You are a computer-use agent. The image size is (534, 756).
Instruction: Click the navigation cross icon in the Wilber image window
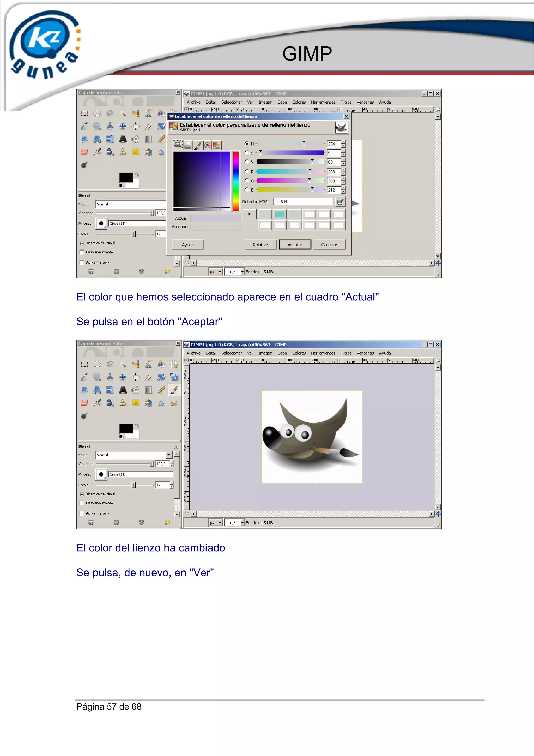tap(438, 514)
